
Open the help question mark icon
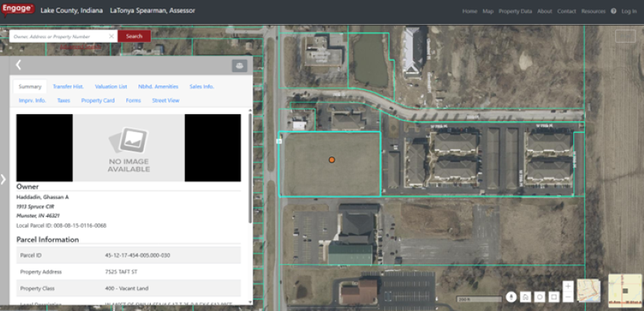(x=613, y=11)
